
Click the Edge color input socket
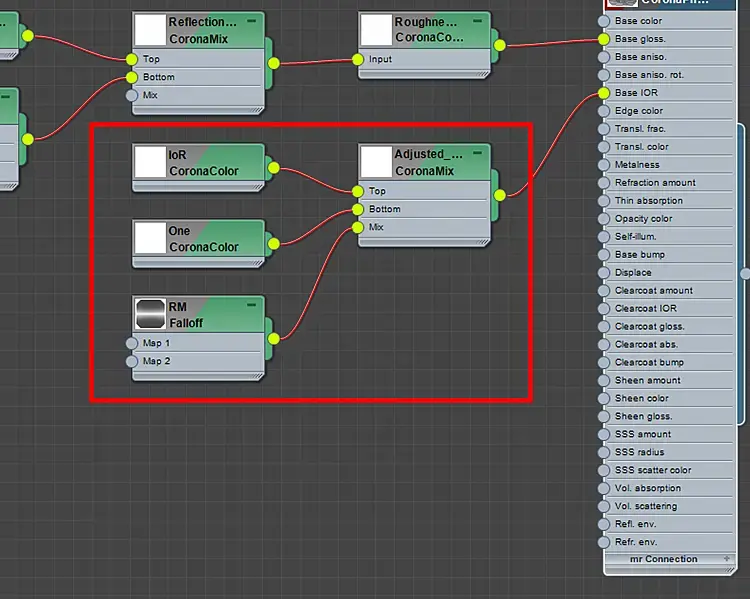[604, 111]
